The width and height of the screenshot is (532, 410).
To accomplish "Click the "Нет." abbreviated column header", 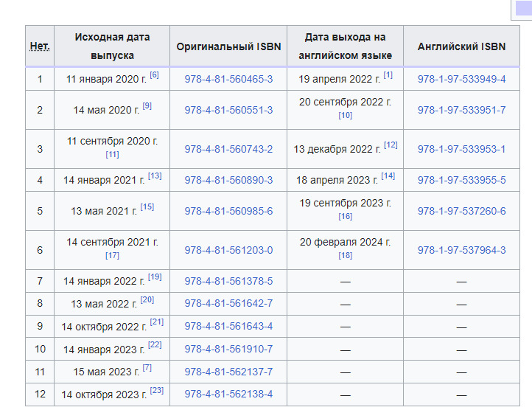I will point(40,46).
